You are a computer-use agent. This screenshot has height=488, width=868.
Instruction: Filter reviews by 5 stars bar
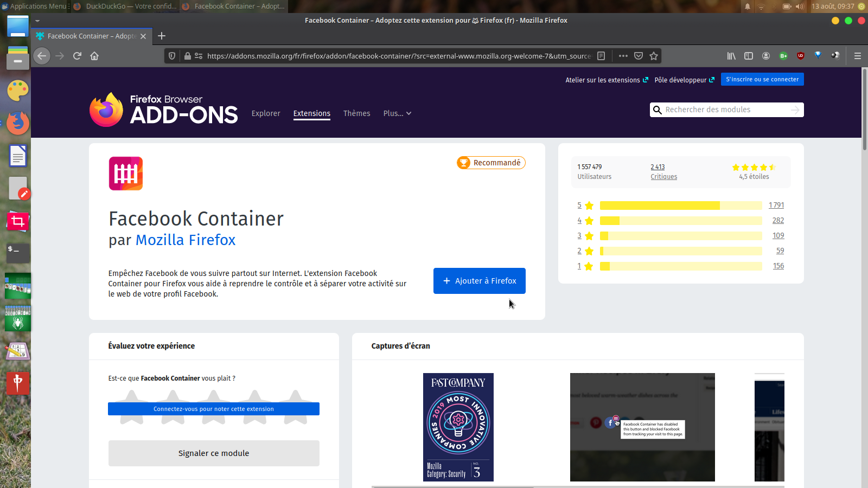681,206
